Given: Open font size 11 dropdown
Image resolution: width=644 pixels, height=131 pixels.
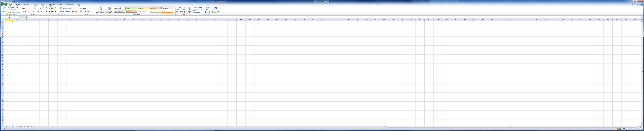Looking at the screenshot, I should (38, 8).
